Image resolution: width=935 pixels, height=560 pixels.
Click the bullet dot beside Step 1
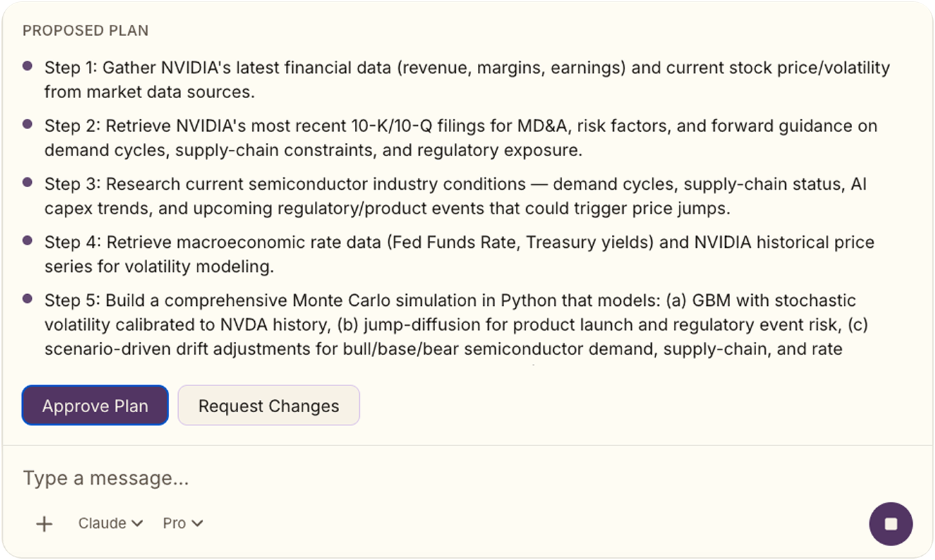pos(28,66)
